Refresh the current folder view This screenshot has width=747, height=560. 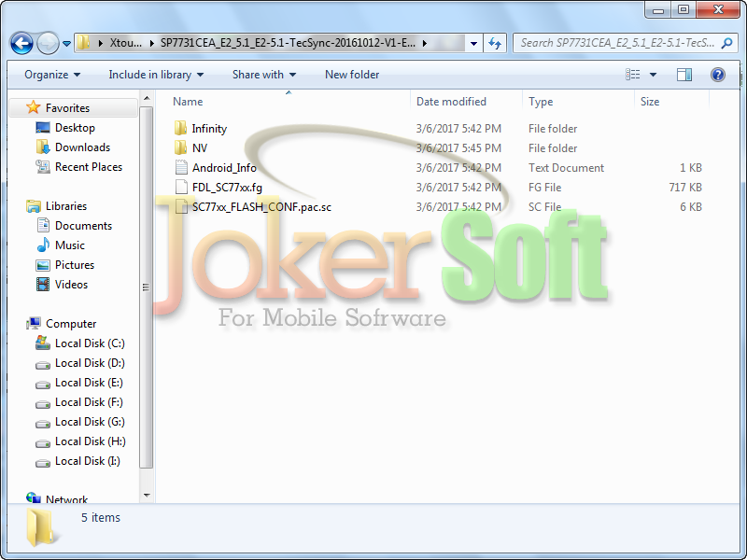[495, 43]
